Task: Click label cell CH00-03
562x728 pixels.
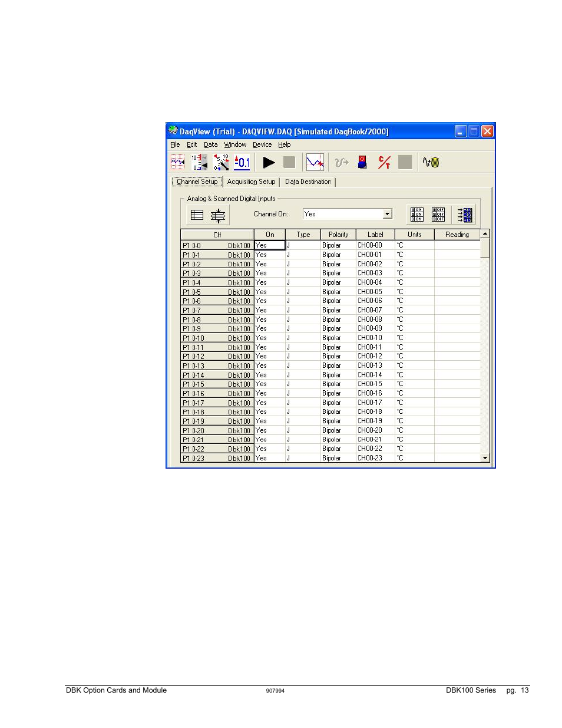Action: (x=375, y=273)
